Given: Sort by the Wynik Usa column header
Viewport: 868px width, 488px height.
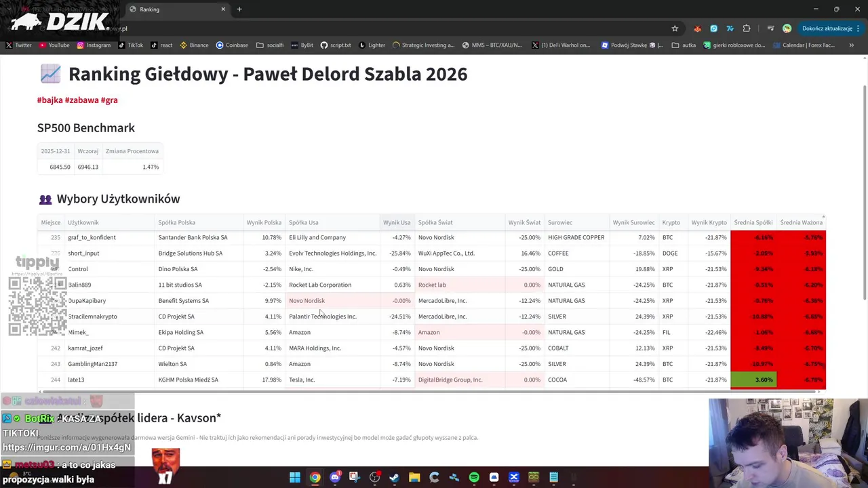Looking at the screenshot, I should (397, 222).
